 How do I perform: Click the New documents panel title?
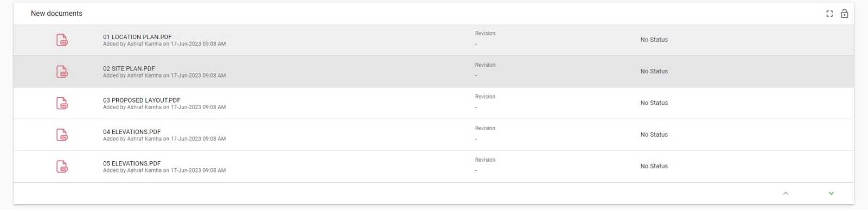tap(56, 14)
